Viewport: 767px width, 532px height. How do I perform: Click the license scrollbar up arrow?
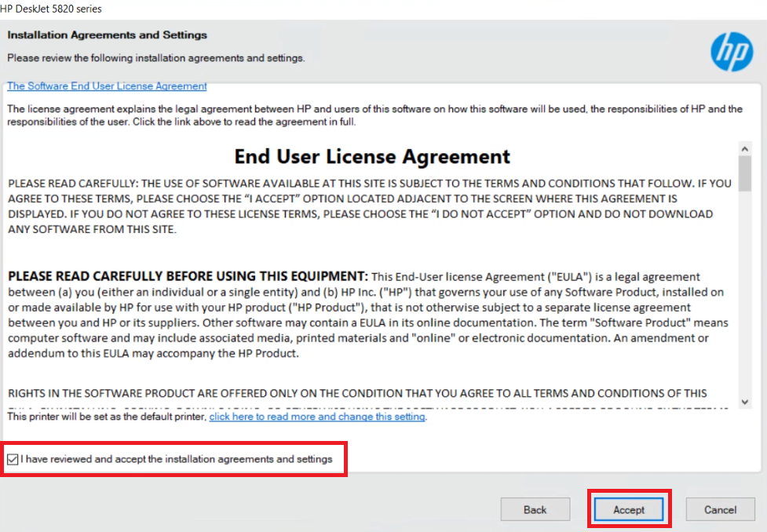[744, 148]
